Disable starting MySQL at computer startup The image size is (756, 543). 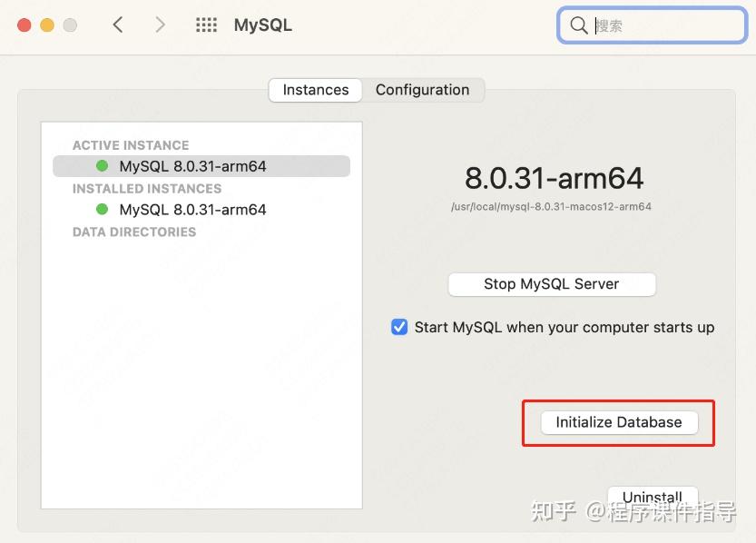tap(398, 327)
